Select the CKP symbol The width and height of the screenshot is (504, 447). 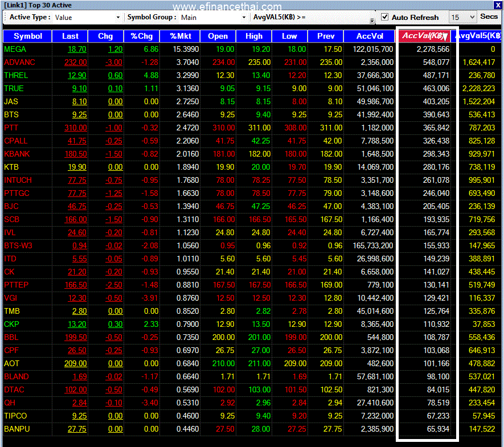click(11, 324)
